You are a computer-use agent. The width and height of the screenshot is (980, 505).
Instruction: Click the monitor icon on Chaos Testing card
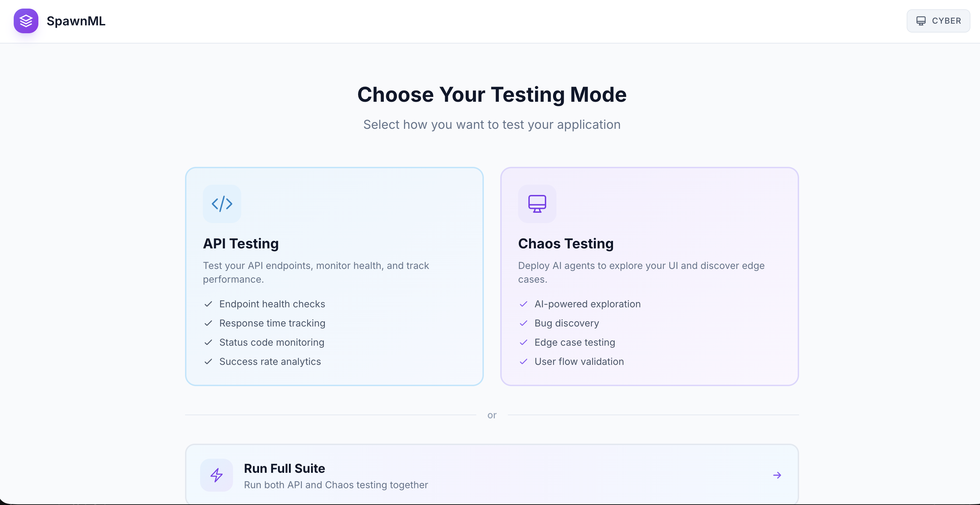537,204
